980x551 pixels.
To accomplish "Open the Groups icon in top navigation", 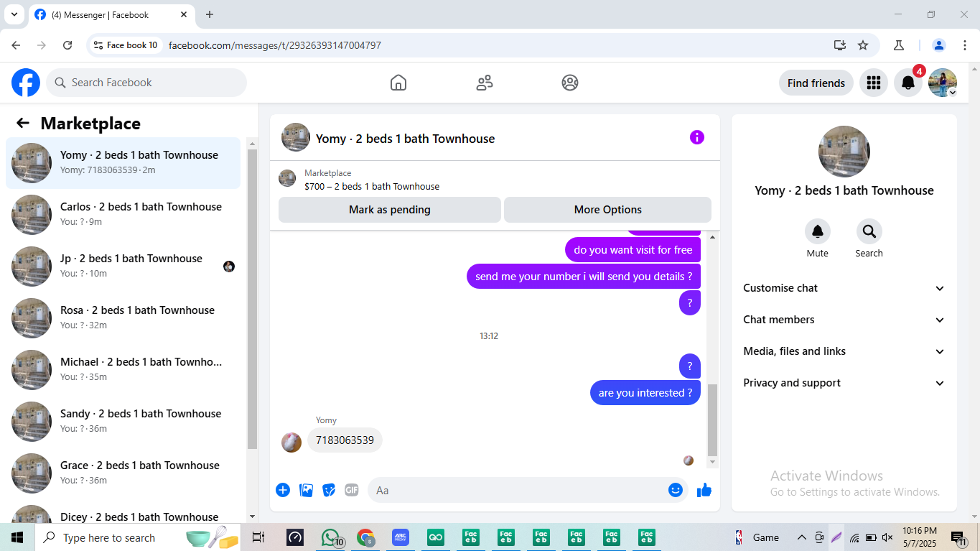I will coord(570,83).
